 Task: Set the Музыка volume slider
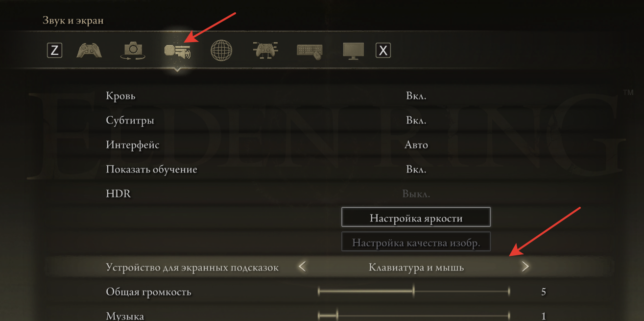coord(414,316)
